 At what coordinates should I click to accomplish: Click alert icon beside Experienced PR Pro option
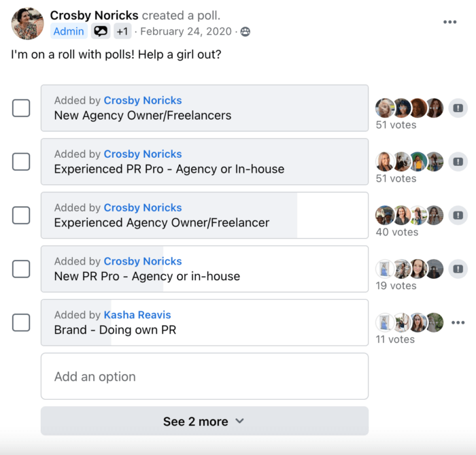[x=458, y=161]
